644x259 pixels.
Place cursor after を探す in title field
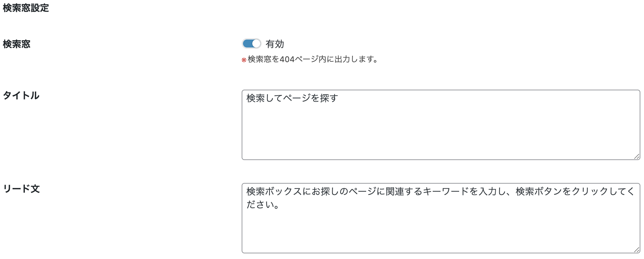pos(338,98)
